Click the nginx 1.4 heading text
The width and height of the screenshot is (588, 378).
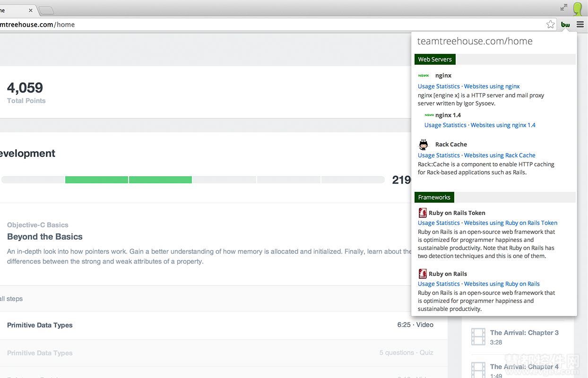pos(448,115)
